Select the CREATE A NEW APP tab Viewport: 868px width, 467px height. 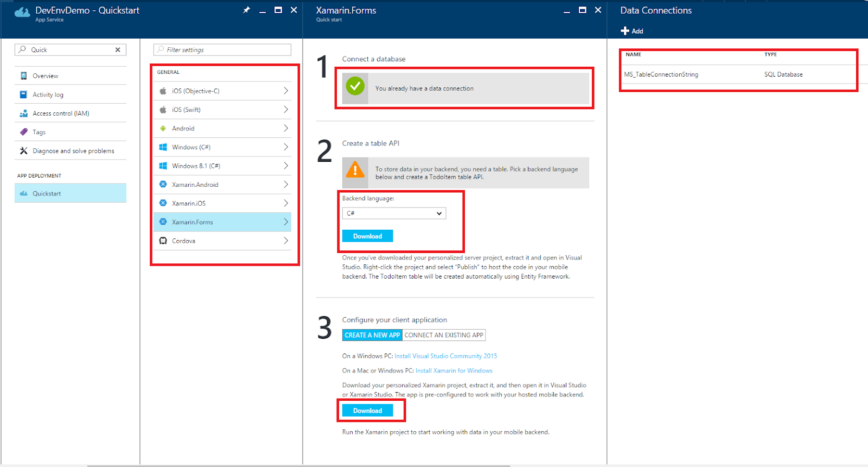(372, 335)
